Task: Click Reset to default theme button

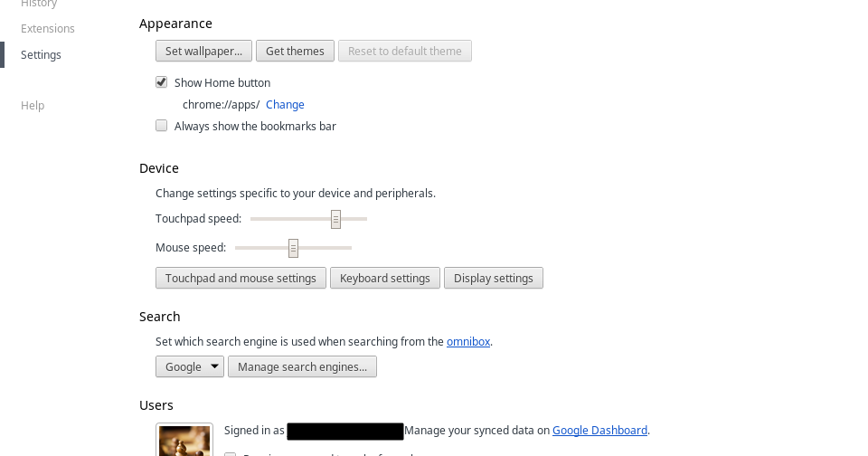Action: 405,52
